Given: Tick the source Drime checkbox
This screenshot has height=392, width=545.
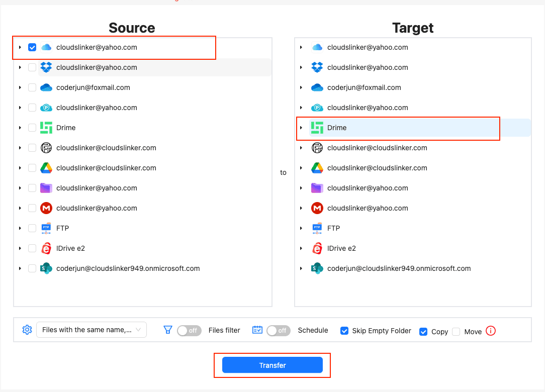Looking at the screenshot, I should [32, 128].
